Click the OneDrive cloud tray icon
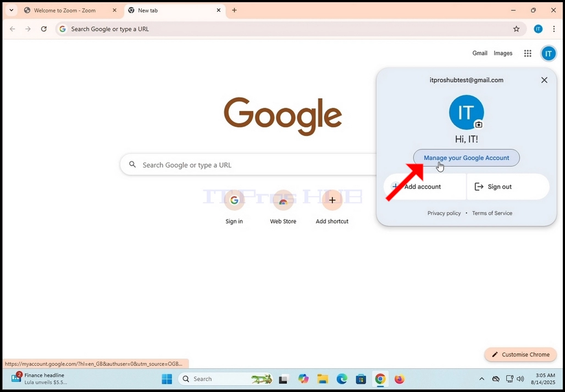Image resolution: width=565 pixels, height=392 pixels. tap(496, 379)
